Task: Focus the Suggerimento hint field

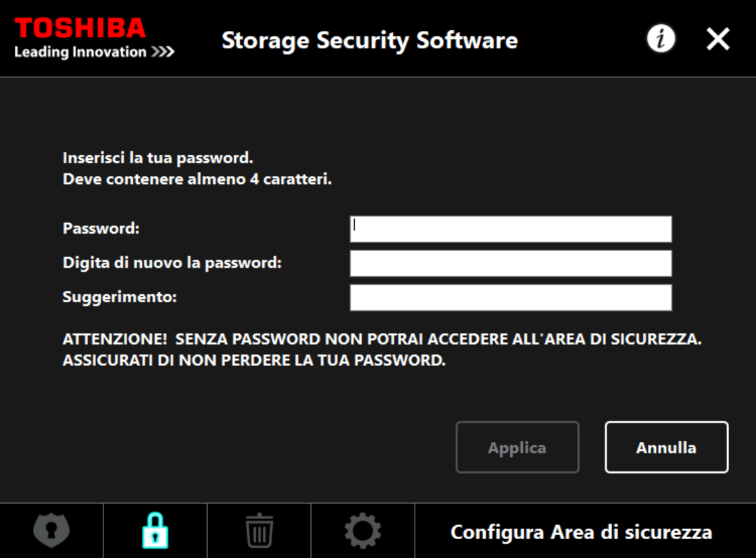Action: tap(511, 297)
